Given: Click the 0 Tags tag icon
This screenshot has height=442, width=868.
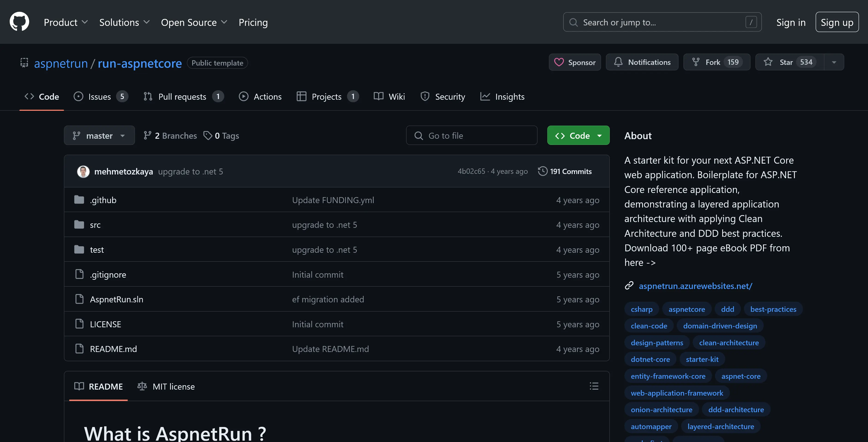Looking at the screenshot, I should (208, 135).
